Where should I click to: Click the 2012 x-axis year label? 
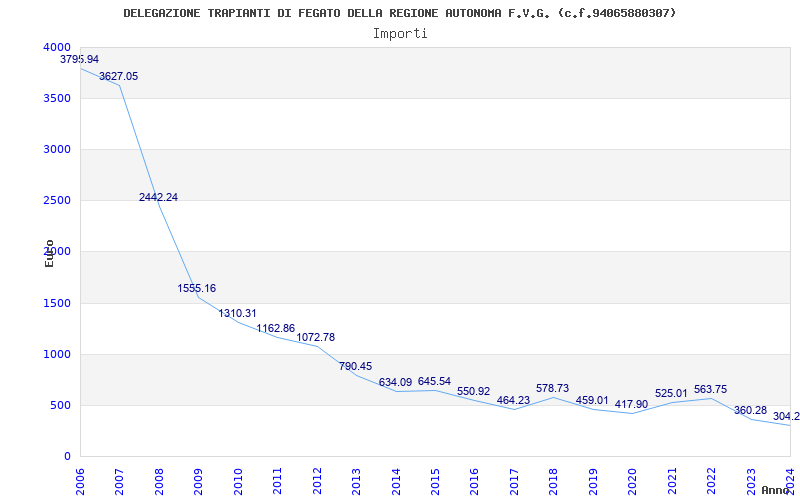[x=317, y=481]
